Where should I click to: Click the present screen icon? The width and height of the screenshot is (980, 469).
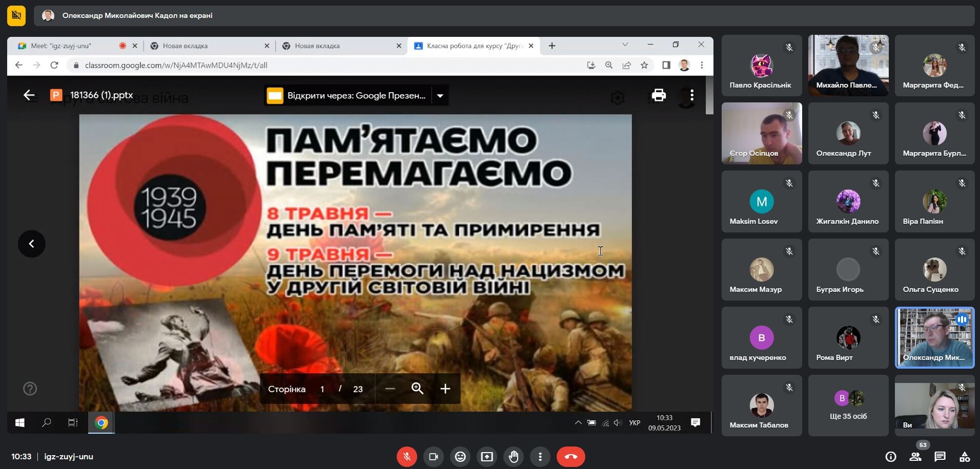click(x=487, y=456)
